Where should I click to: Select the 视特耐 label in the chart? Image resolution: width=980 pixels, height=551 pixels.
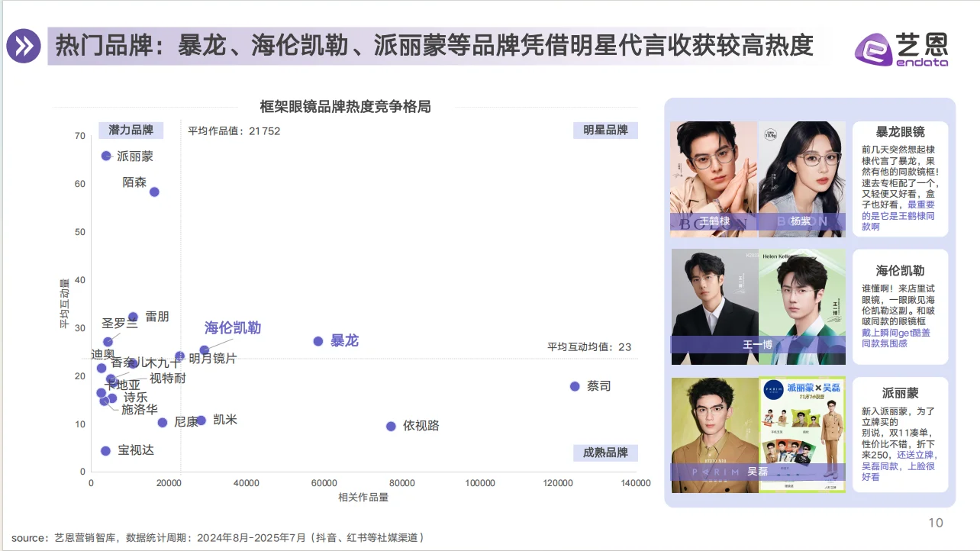[167, 379]
